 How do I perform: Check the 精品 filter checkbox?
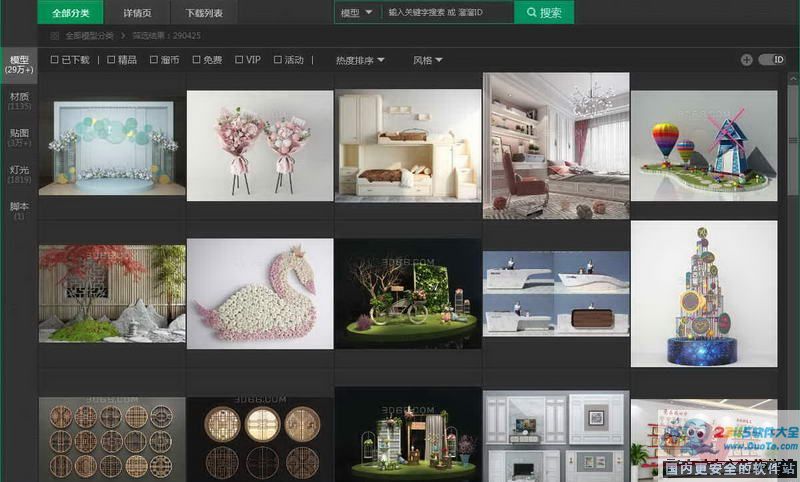111,60
